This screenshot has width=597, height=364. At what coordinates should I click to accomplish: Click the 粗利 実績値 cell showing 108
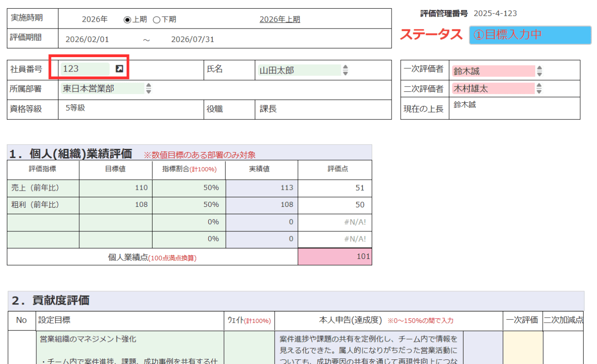pos(262,205)
